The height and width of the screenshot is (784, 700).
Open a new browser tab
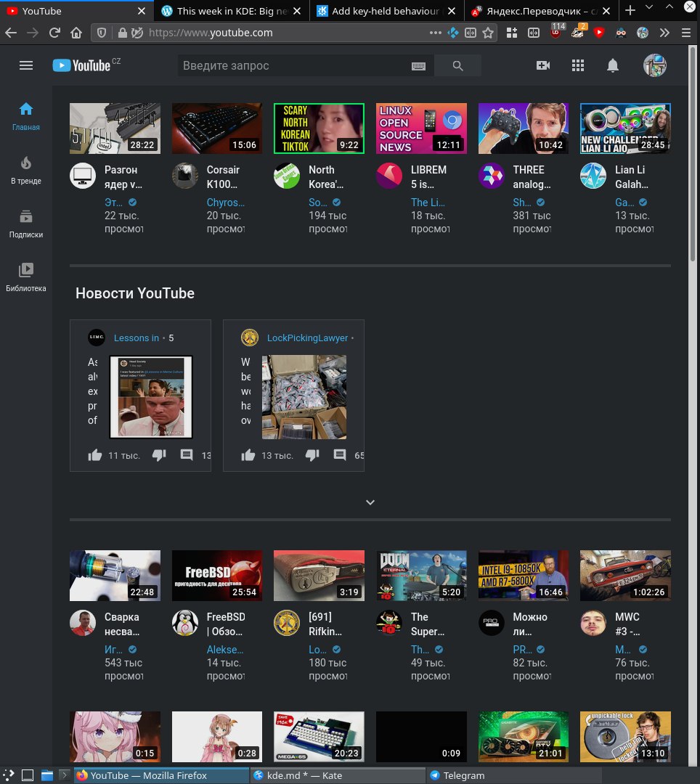click(x=630, y=10)
